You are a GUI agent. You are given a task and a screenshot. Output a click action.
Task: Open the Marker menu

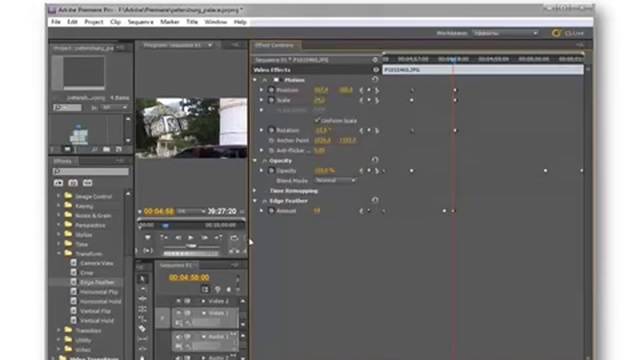tap(170, 22)
